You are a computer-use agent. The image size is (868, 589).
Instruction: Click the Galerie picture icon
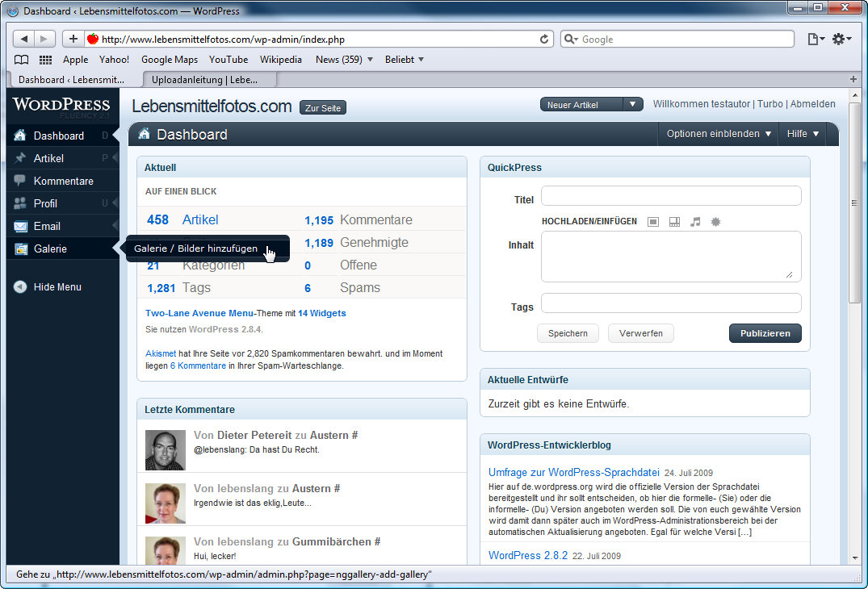[x=20, y=249]
